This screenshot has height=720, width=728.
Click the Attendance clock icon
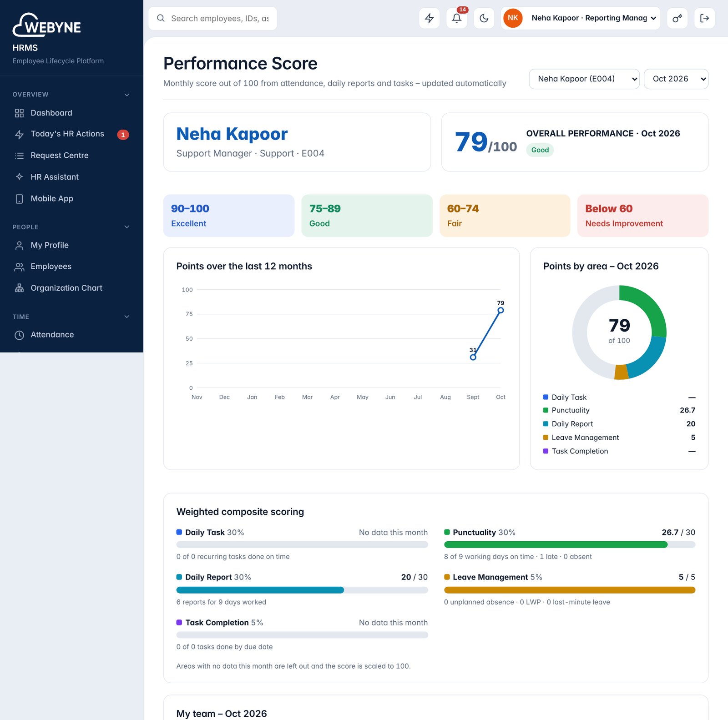pos(19,335)
